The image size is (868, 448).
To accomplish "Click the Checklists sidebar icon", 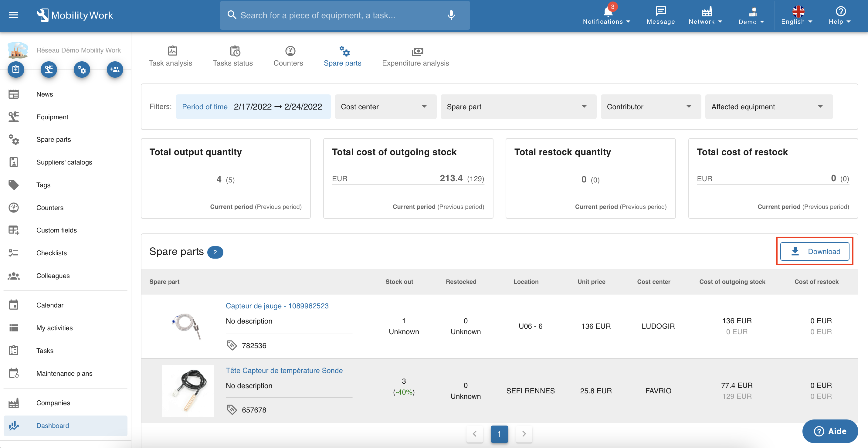I will (x=13, y=253).
